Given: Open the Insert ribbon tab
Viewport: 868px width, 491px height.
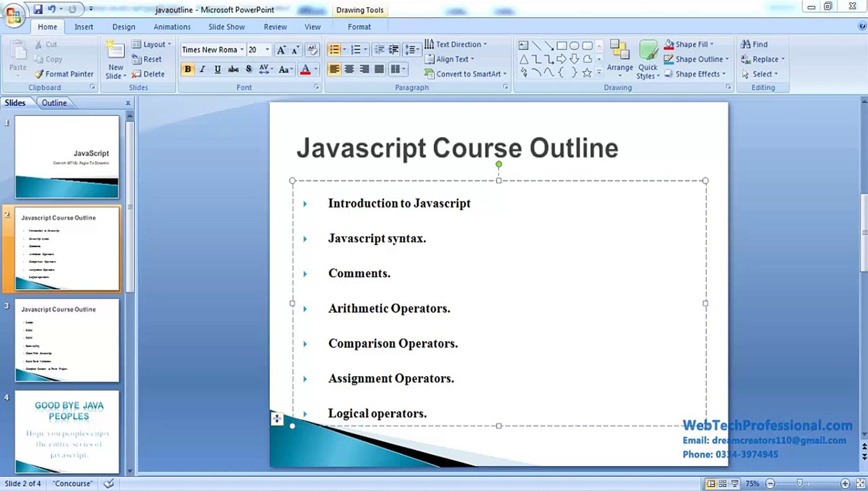Looking at the screenshot, I should [84, 27].
